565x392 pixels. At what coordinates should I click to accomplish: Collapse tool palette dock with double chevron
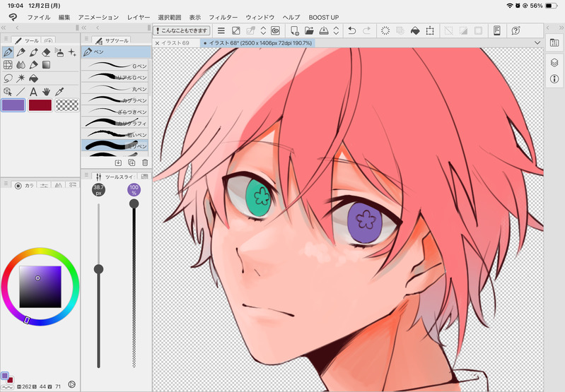4,28
